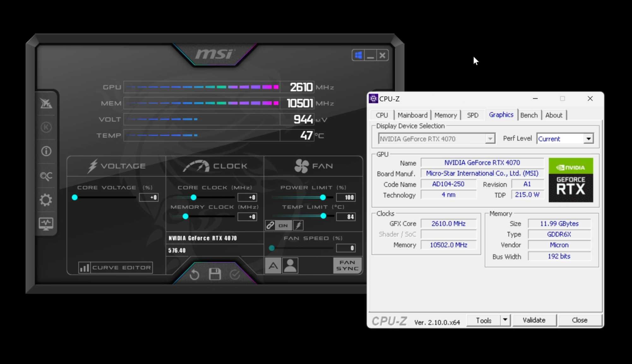The width and height of the screenshot is (632, 364).
Task: Click the CPU-Z title bar app icon
Action: tap(373, 98)
